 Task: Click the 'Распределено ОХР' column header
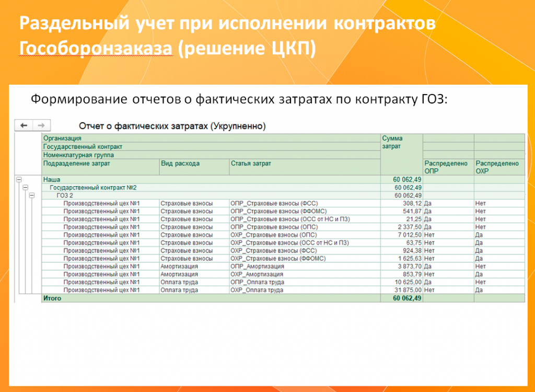click(499, 167)
